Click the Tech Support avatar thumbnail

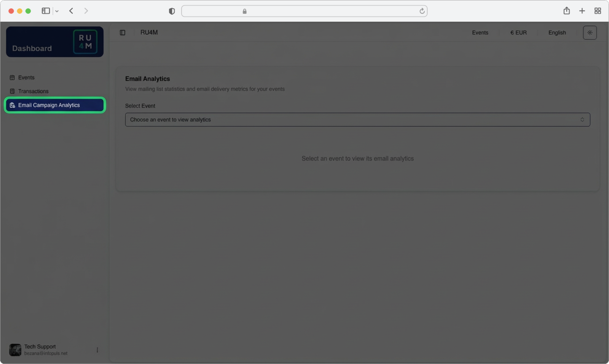(x=15, y=350)
